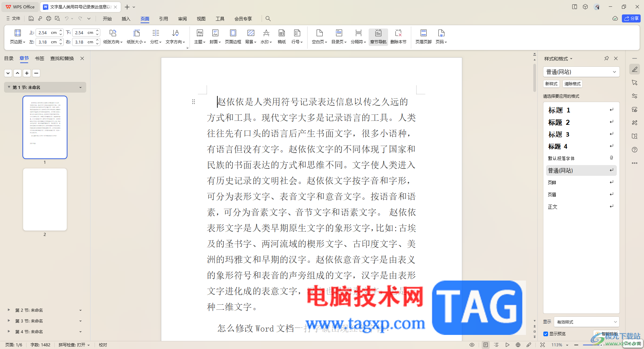Expand 第 4 节 section node

(x=9, y=332)
